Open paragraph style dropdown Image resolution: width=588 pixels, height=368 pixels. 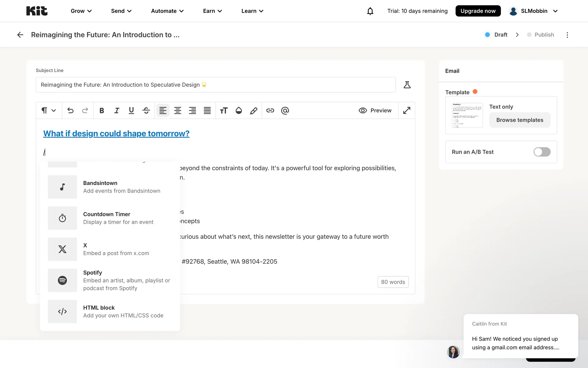pos(49,110)
